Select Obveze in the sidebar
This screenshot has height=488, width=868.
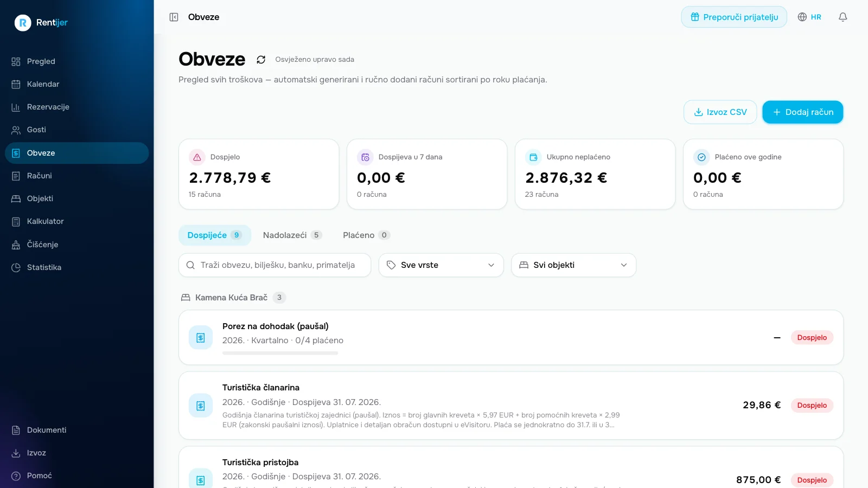(x=76, y=153)
